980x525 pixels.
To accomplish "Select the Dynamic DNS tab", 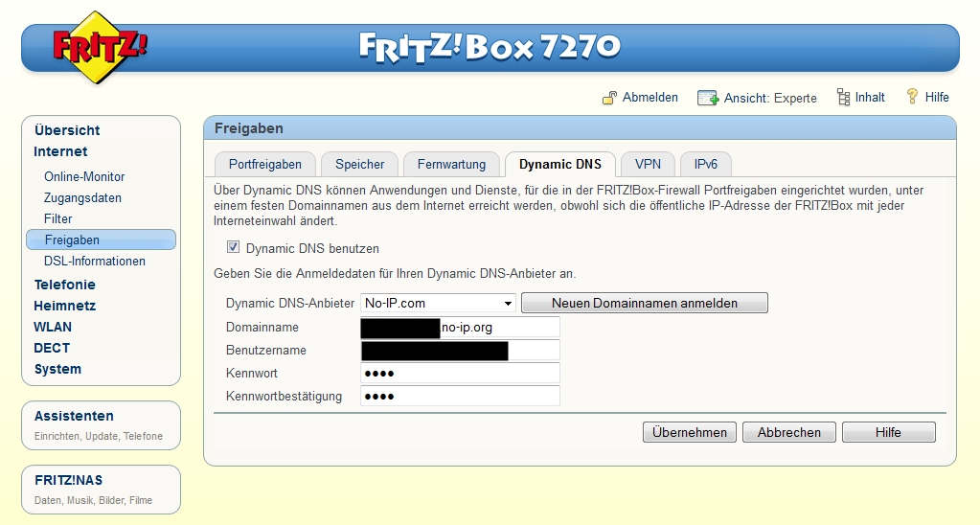I will (x=560, y=165).
